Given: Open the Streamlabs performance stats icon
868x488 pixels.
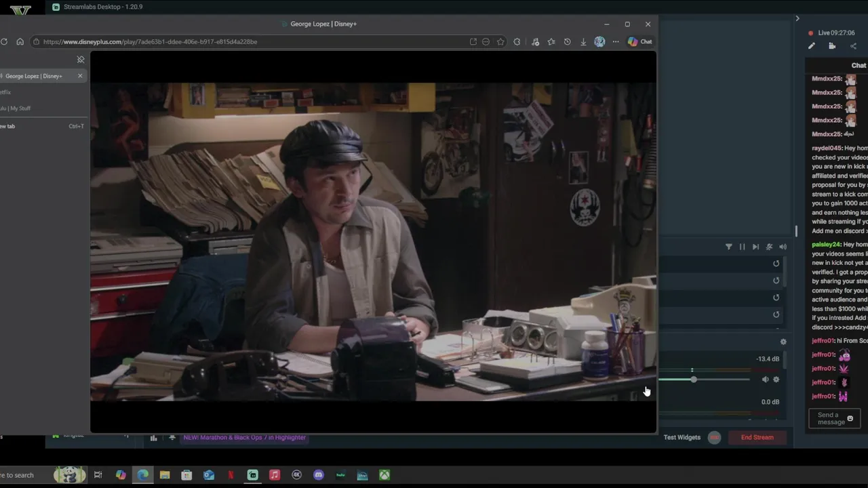Looking at the screenshot, I should click(153, 438).
